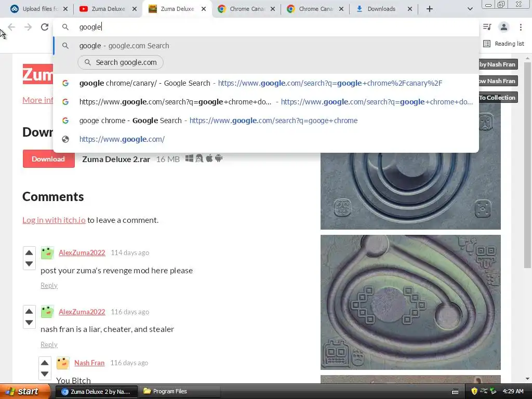Click the 4:29 AM taskbar clock
This screenshot has height=399, width=532.
point(513,392)
